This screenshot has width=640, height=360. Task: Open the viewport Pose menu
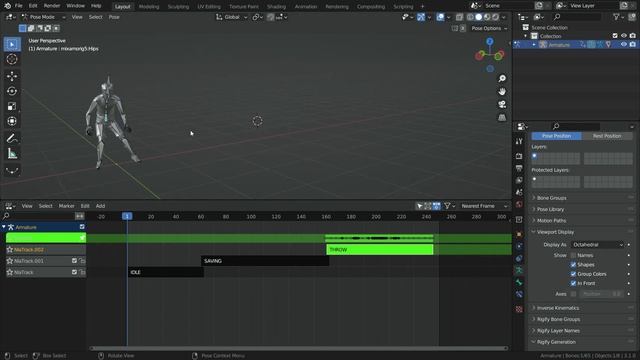[114, 17]
